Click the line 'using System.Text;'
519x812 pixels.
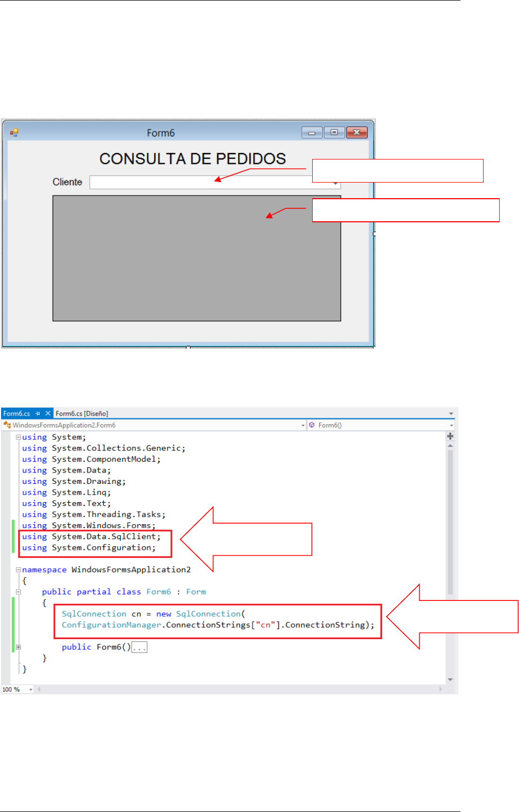point(67,503)
